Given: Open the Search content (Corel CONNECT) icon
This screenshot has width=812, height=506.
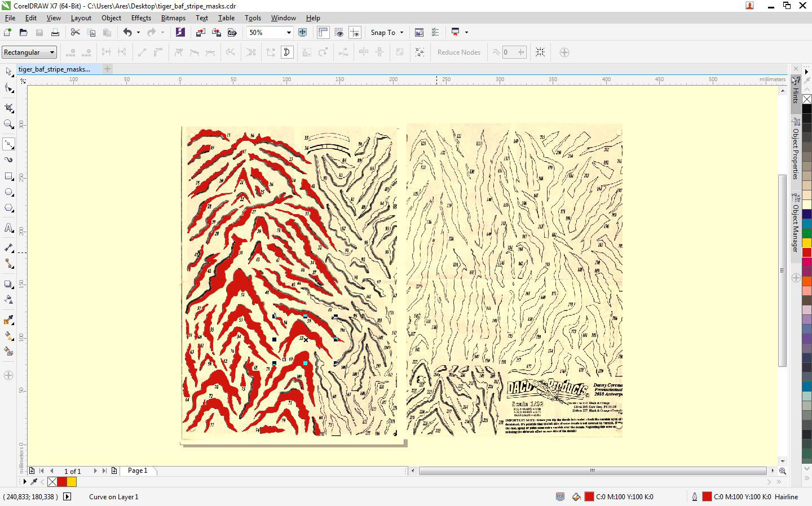Looking at the screenshot, I should tap(180, 33).
